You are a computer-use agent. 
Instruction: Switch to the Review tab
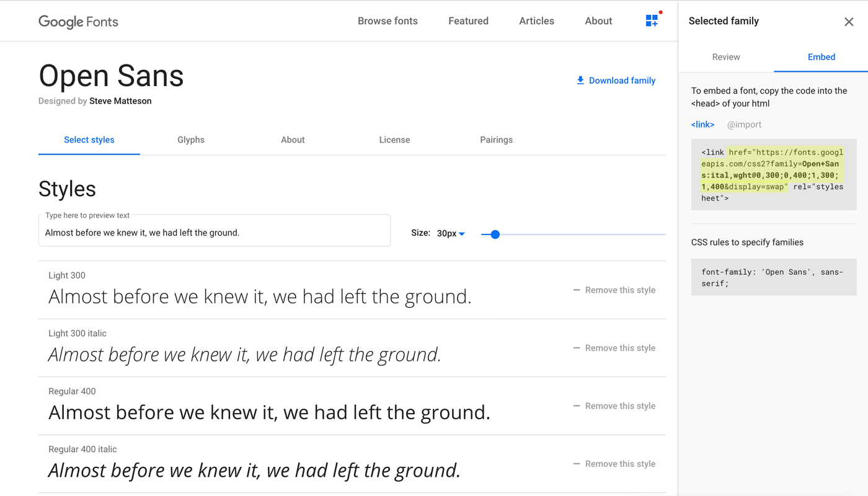[726, 57]
